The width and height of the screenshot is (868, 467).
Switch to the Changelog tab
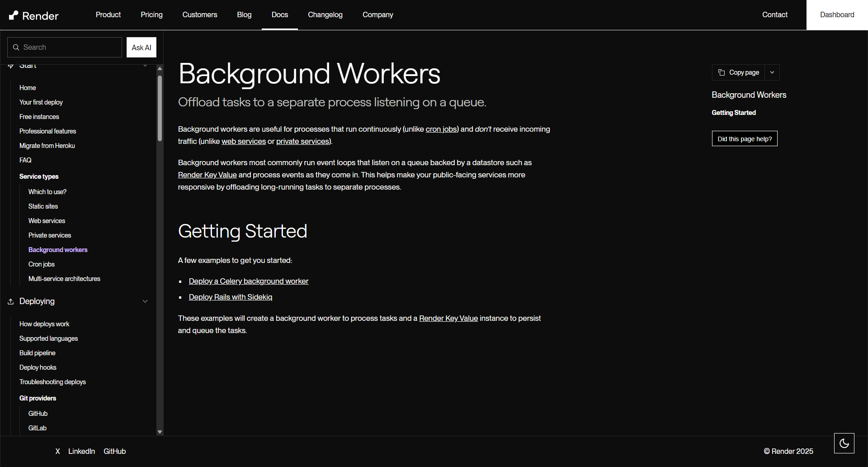click(x=325, y=15)
